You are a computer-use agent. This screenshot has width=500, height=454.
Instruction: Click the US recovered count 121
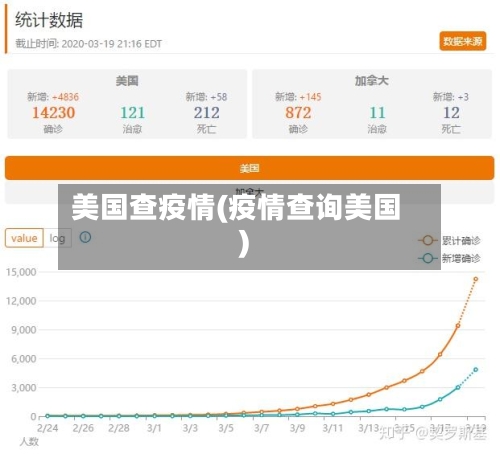click(x=132, y=113)
